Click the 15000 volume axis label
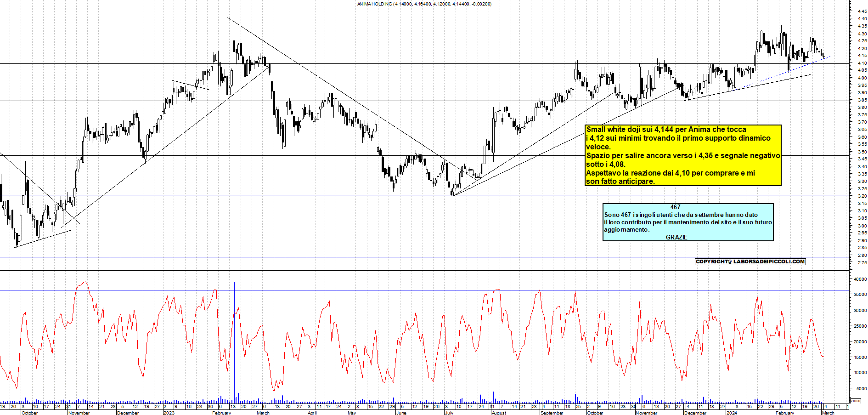This screenshot has height=415, width=868. pos(860,357)
